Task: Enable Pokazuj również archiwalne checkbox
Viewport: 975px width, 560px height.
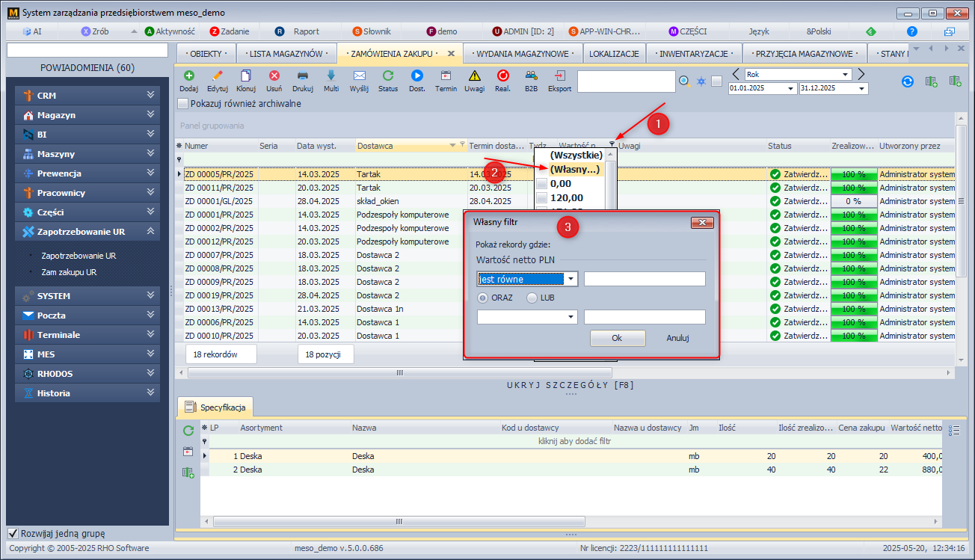Action: [183, 104]
